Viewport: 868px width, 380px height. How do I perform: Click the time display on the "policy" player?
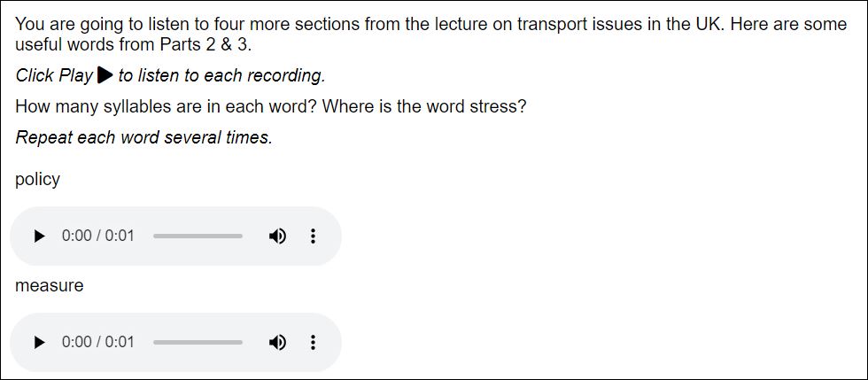click(x=97, y=237)
